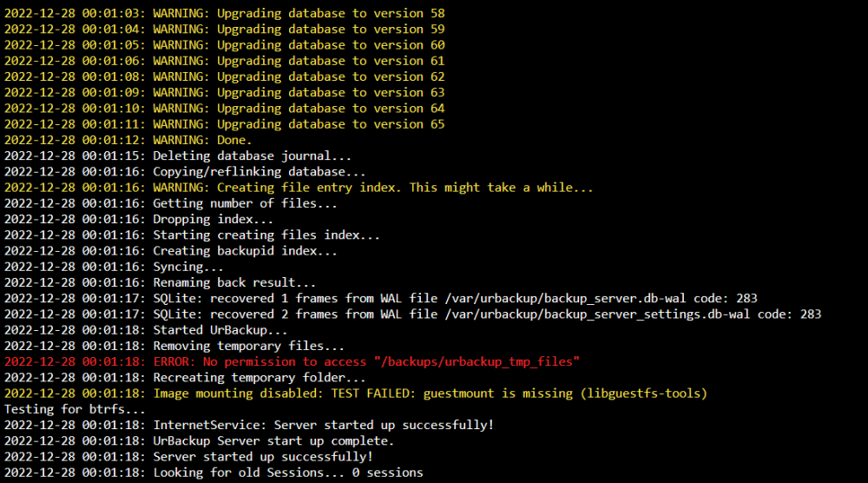Click the 'Recreating temporary folder...' line
868x483 pixels.
185,378
